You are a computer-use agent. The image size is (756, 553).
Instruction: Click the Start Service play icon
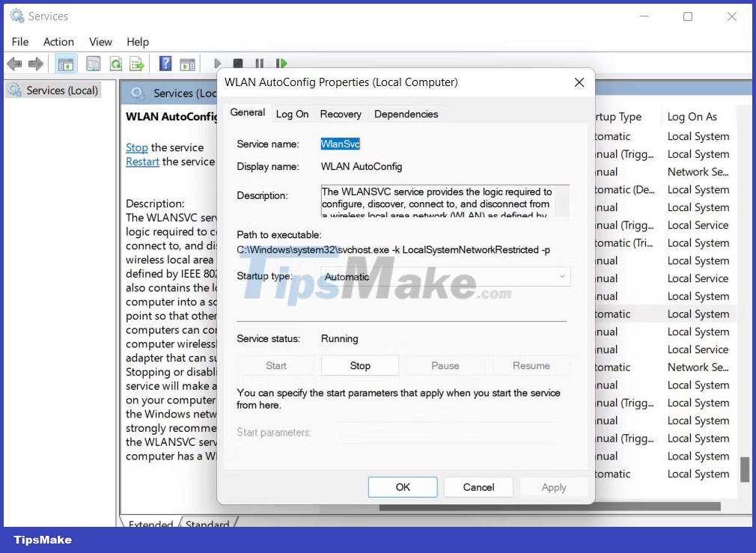tap(217, 63)
